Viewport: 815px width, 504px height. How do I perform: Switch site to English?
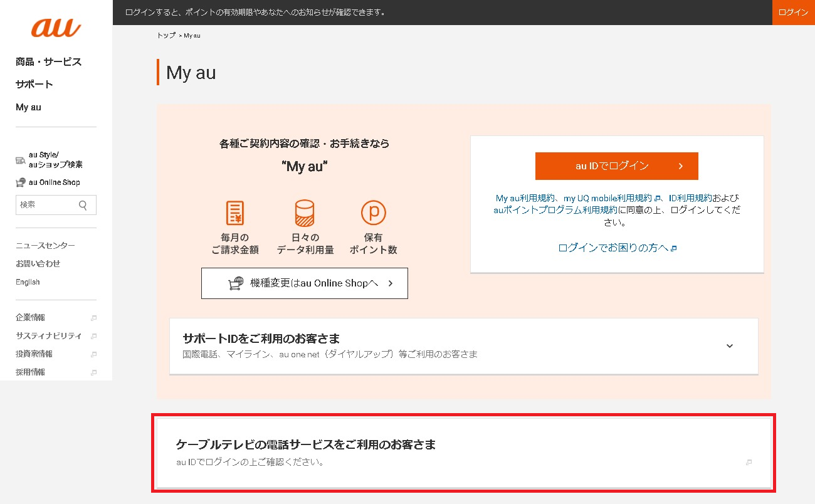click(x=28, y=282)
